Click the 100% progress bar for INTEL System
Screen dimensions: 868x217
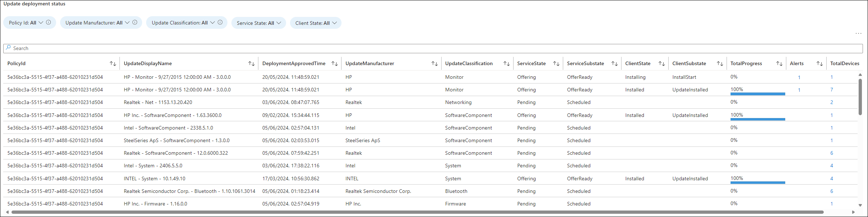(758, 182)
